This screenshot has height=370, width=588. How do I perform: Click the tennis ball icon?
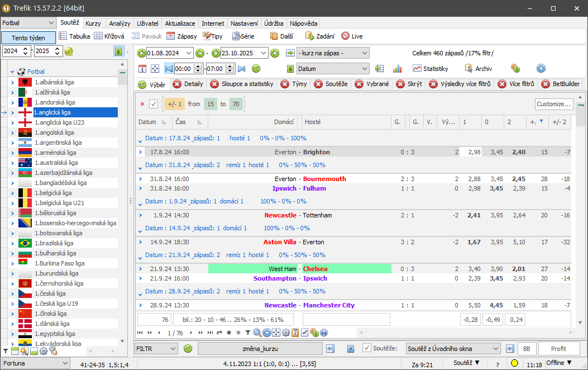click(69, 51)
